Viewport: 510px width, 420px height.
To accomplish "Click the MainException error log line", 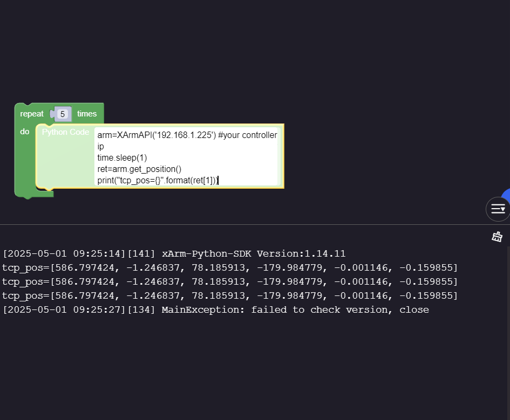I will pyautogui.click(x=216, y=309).
